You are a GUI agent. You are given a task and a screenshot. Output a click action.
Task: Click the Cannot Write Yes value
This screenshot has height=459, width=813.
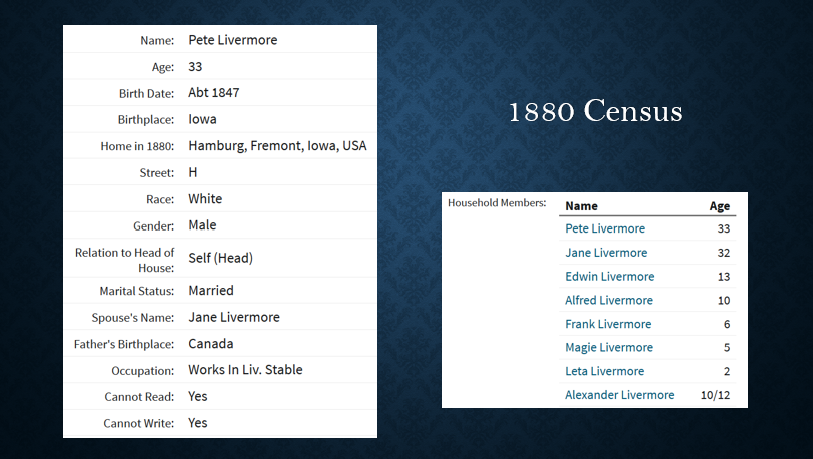[x=198, y=423]
